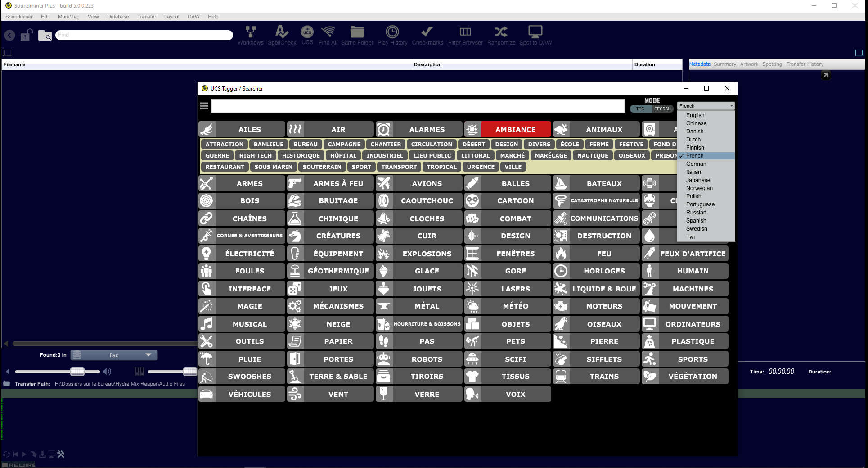Click the Transfer Path folder icon
Viewport: 868px width, 468px height.
[6, 384]
